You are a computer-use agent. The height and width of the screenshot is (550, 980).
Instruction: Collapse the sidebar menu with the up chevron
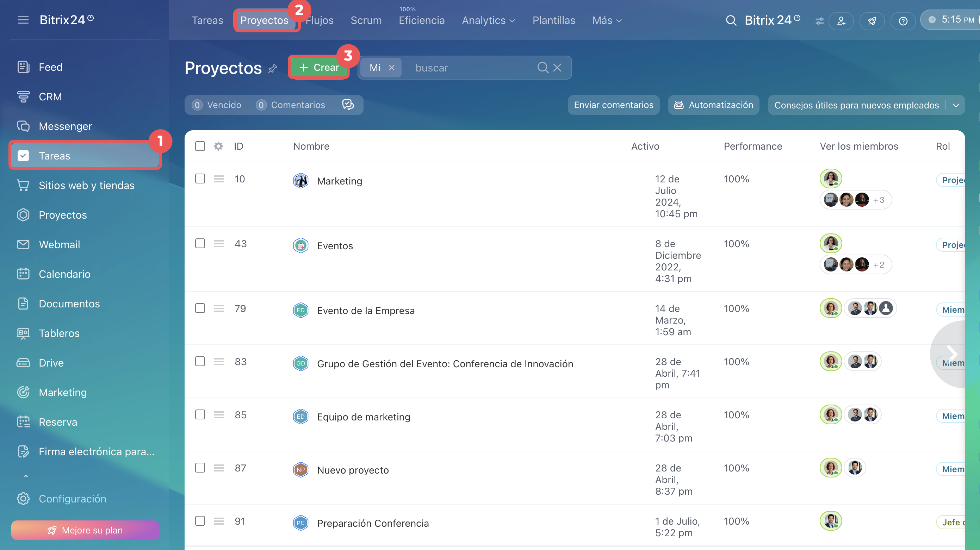click(25, 476)
